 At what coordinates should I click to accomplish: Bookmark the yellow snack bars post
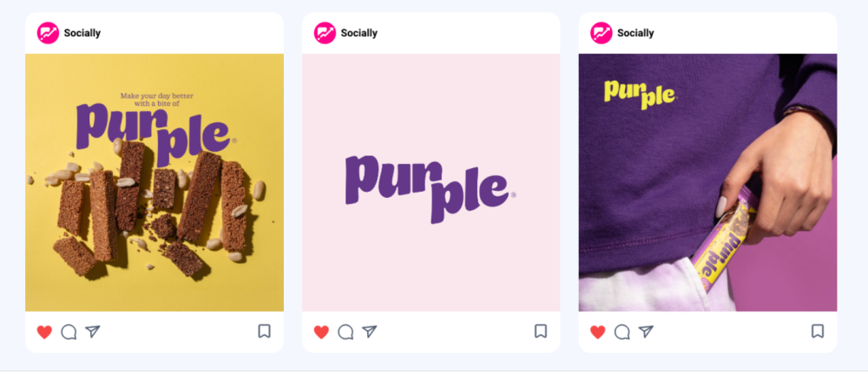pyautogui.click(x=264, y=331)
